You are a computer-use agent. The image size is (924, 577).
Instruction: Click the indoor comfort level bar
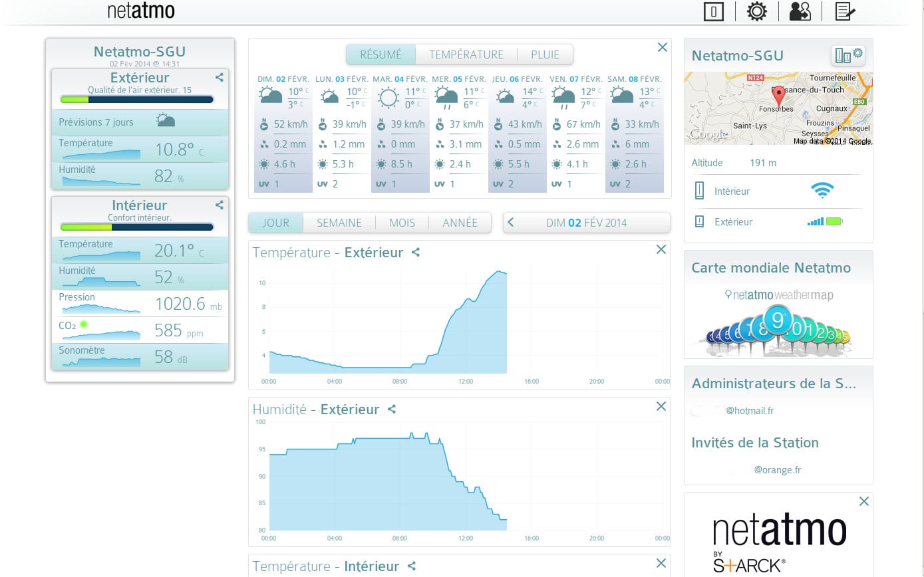click(137, 227)
